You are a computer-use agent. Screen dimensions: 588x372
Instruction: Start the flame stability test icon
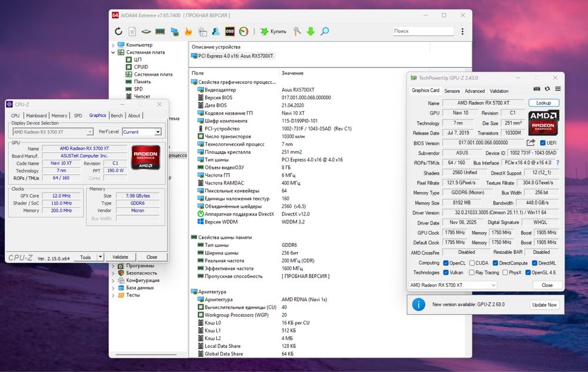click(x=188, y=32)
